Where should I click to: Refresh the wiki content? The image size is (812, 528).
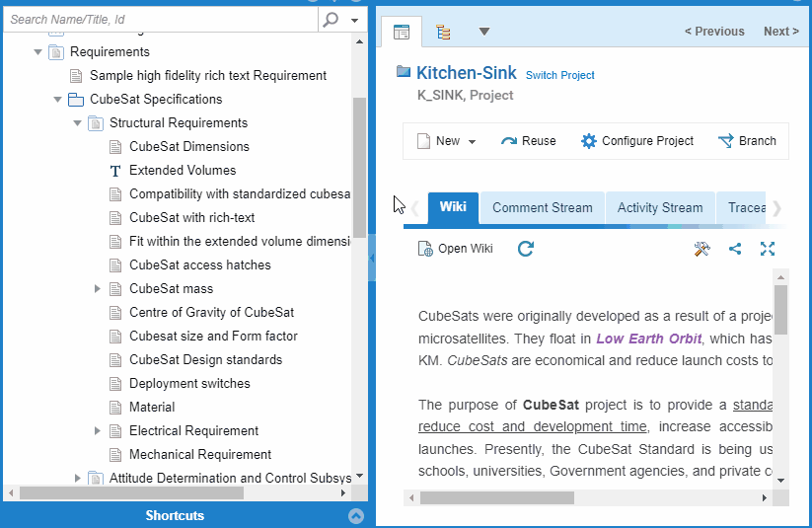pos(526,249)
